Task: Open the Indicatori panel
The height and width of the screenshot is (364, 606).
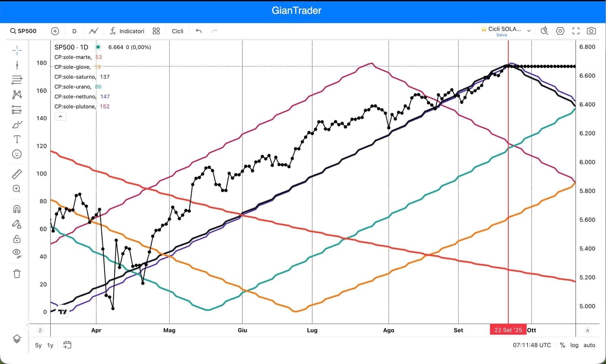Action: click(x=127, y=31)
